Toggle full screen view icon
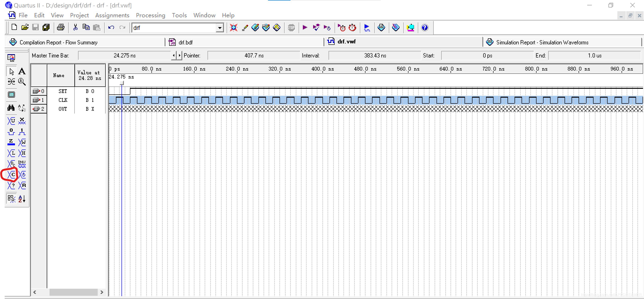This screenshot has width=644, height=299. tap(11, 95)
